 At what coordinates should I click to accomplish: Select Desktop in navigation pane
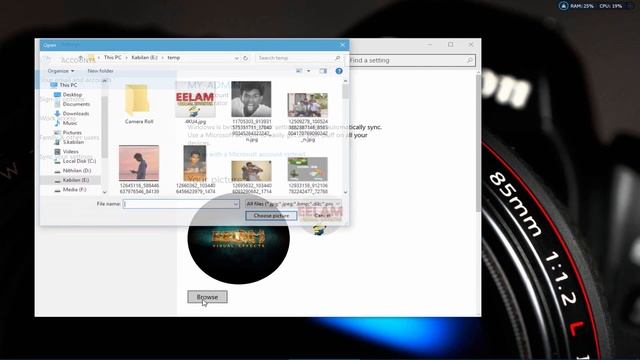pos(68,94)
